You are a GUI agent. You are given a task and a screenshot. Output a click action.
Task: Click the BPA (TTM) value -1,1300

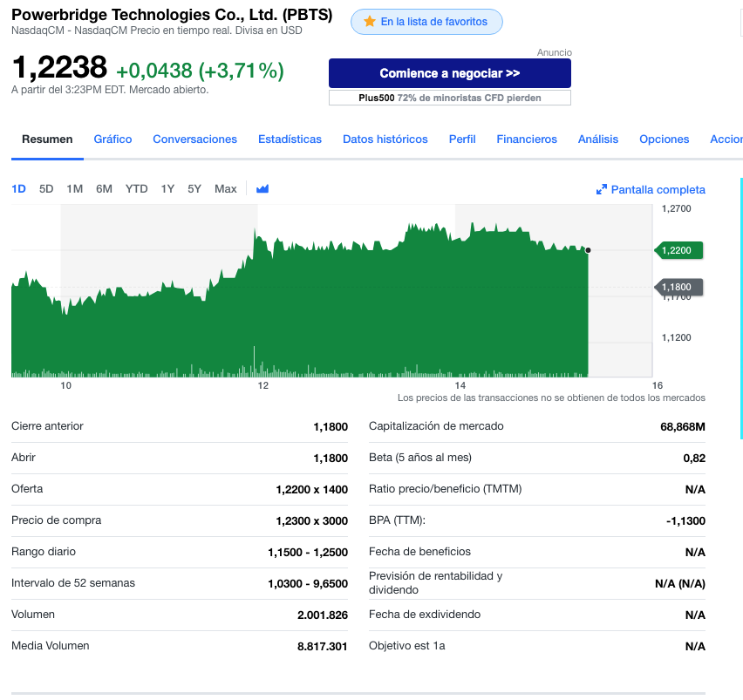pyautogui.click(x=685, y=520)
